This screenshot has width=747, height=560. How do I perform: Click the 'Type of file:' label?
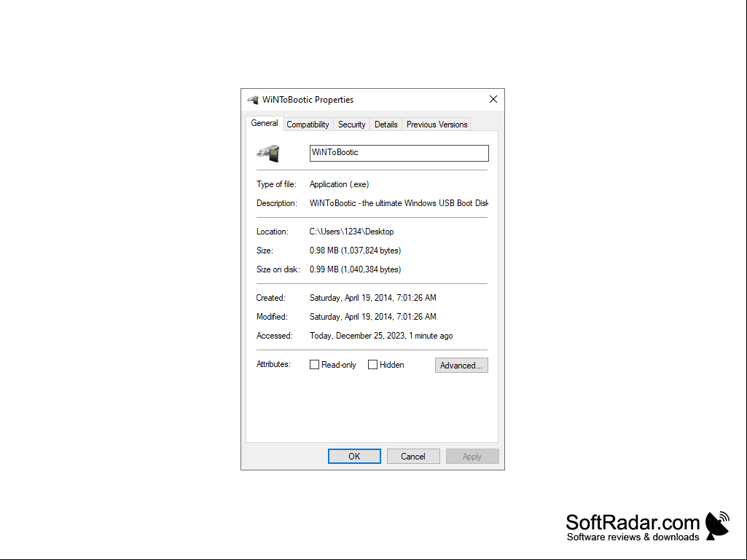[x=276, y=184]
